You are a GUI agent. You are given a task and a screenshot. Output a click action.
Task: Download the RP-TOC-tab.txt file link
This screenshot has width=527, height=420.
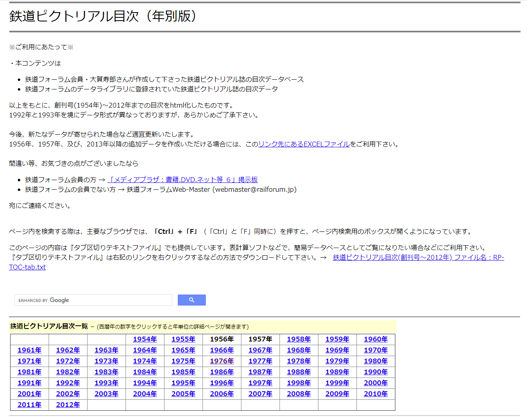(256, 262)
